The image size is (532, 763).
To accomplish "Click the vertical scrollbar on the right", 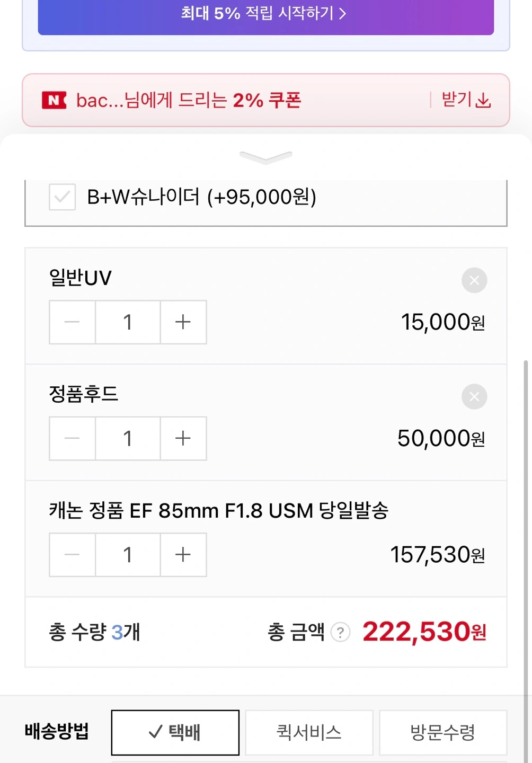I will click(x=525, y=477).
